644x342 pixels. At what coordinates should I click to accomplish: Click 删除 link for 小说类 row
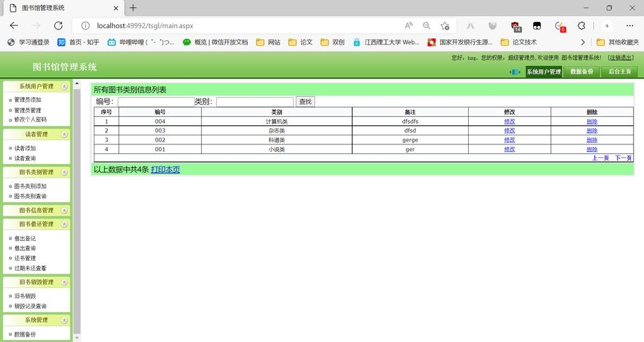click(x=591, y=149)
